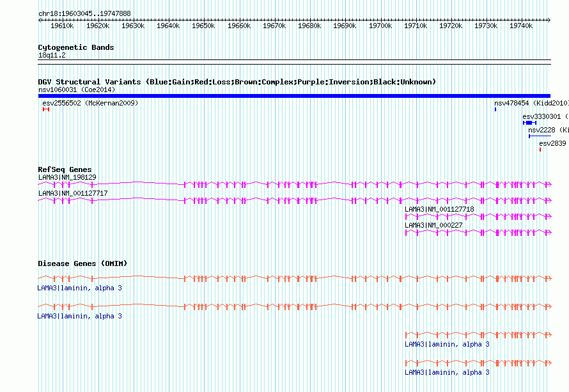Click the topmost orange OMIM LAMA3 gene glyph
This screenshot has width=569, height=392.
click(295, 278)
